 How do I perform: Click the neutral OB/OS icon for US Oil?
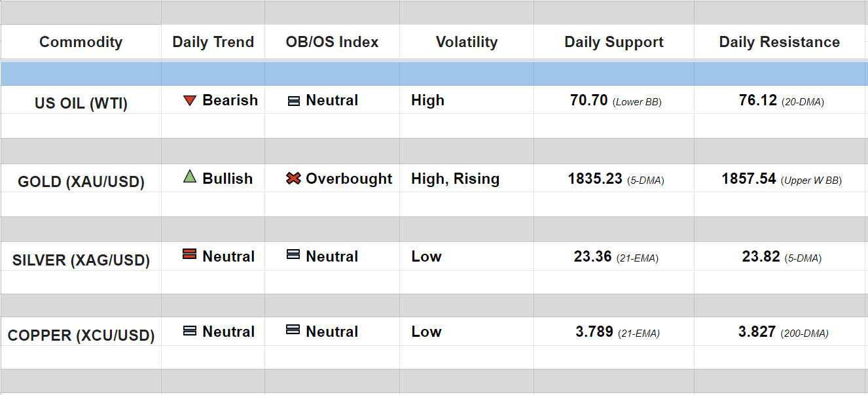click(x=294, y=101)
